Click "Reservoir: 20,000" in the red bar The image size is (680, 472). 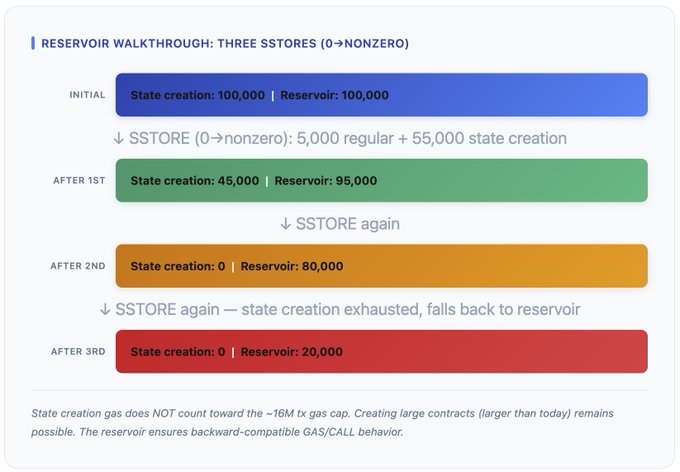coord(292,352)
